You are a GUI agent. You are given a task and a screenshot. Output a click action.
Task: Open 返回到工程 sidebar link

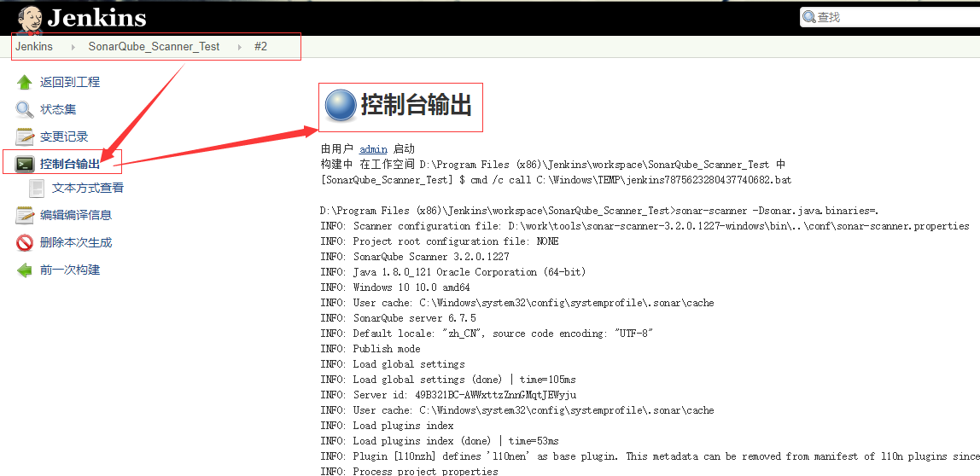[x=70, y=83]
